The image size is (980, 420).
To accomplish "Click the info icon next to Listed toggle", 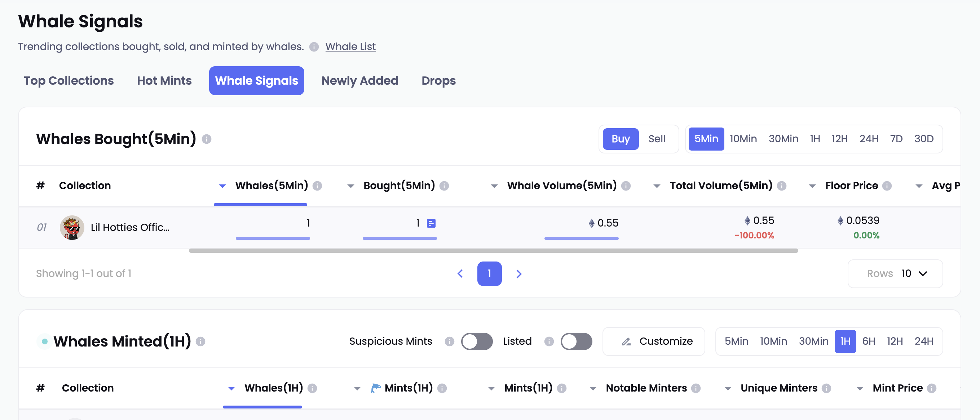I will point(548,341).
